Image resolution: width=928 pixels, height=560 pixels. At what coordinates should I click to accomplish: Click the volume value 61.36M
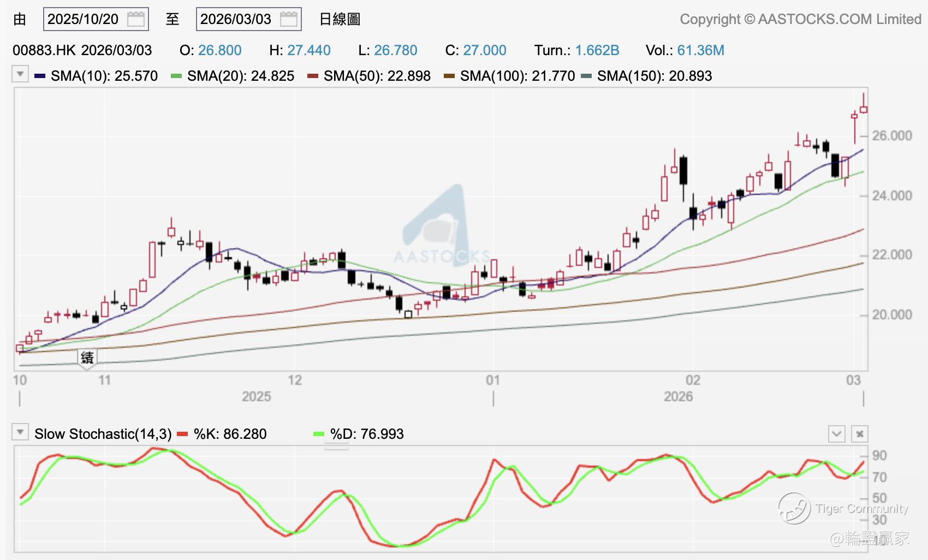(701, 50)
